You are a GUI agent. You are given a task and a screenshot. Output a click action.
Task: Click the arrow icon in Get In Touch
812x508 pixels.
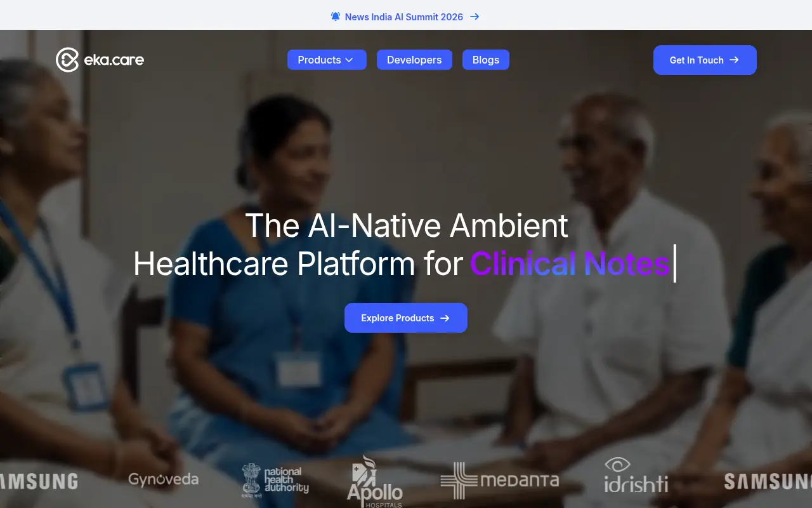pos(734,60)
